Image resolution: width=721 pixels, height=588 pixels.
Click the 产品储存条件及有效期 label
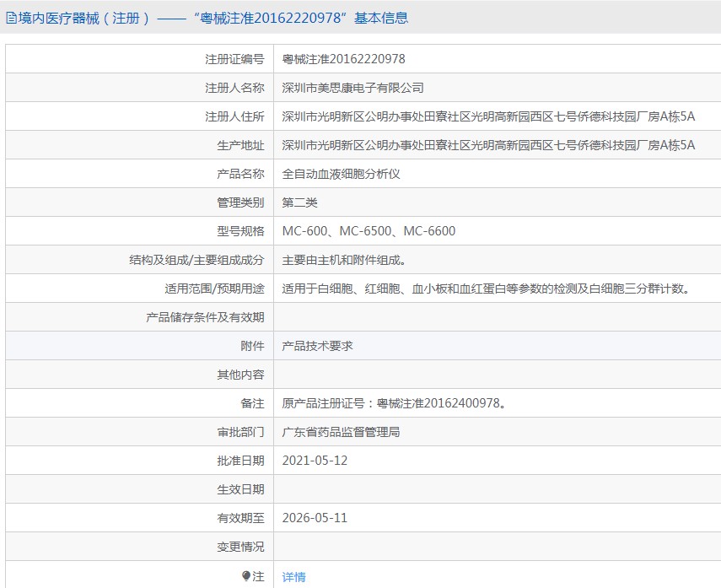205,317
